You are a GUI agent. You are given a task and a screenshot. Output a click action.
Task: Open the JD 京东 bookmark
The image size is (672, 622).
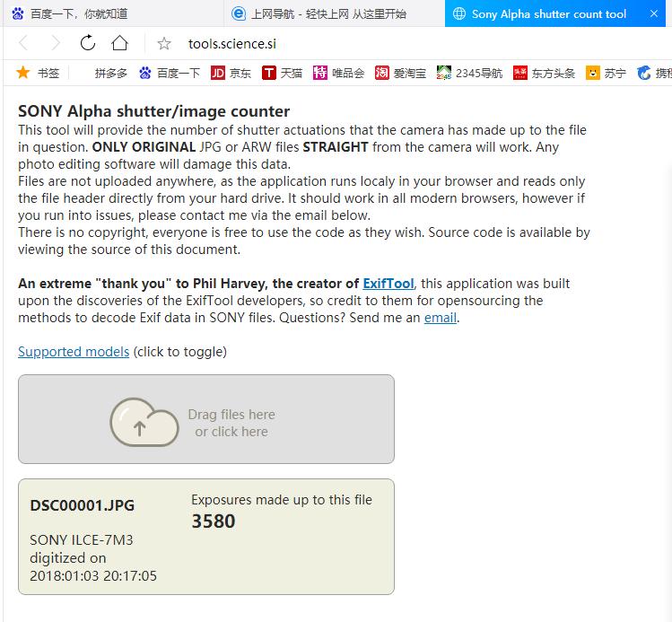pyautogui.click(x=231, y=73)
